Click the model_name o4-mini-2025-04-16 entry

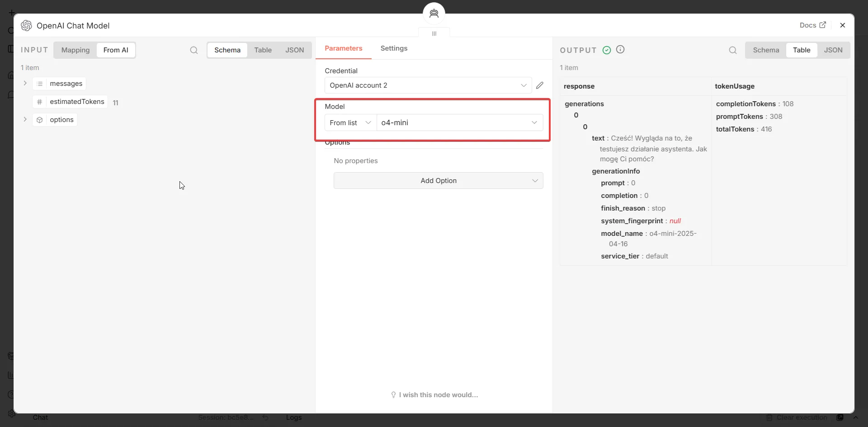(x=649, y=239)
